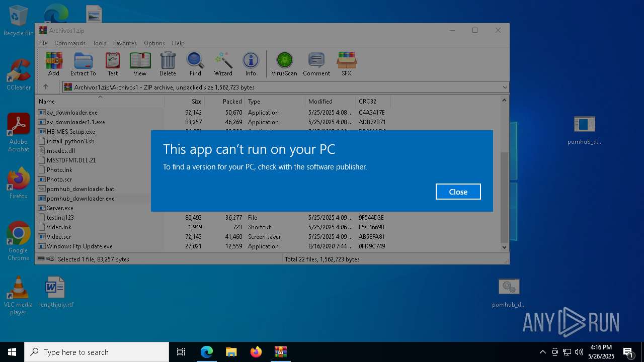This screenshot has height=362, width=644.
Task: Open the Tools menu
Action: 99,43
